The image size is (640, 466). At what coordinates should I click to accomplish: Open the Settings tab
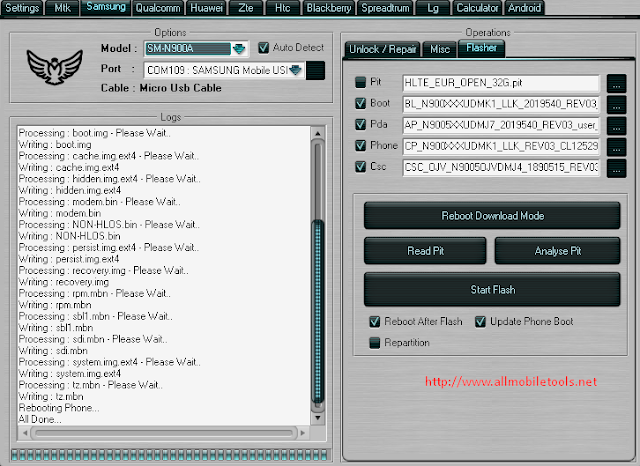[22, 8]
